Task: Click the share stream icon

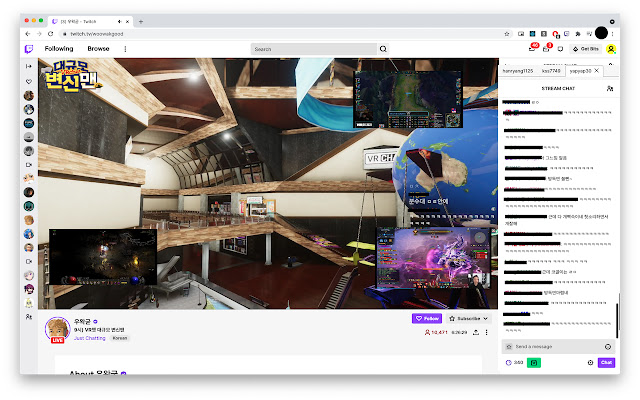Action: (476, 333)
